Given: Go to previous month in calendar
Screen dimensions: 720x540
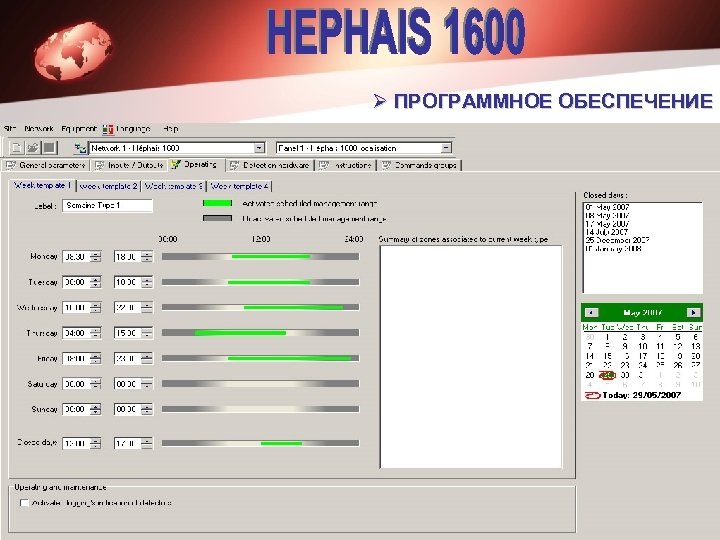Looking at the screenshot, I should tap(591, 313).
